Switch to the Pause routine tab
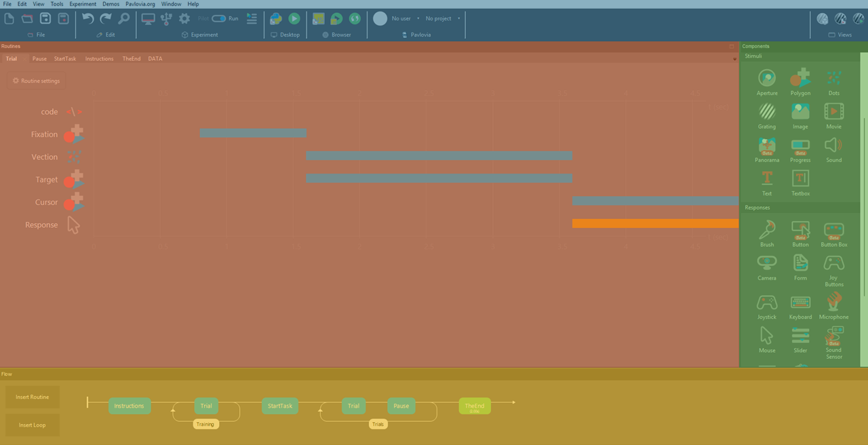This screenshot has height=445, width=868. coord(39,59)
